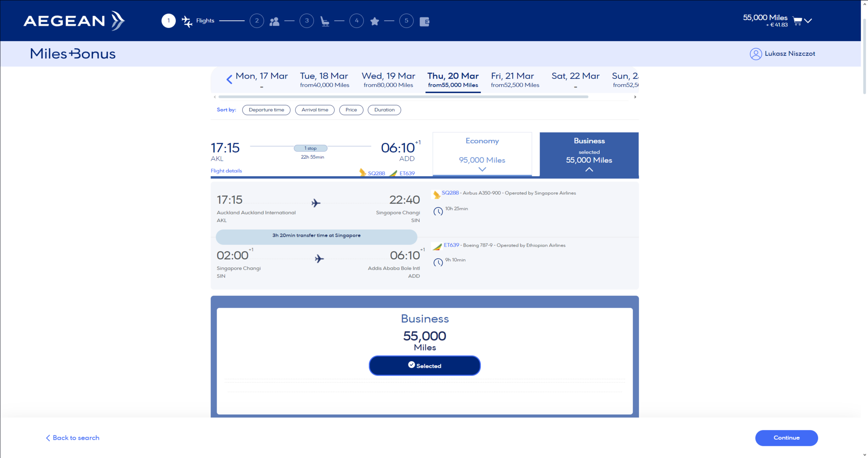Screen dimensions: 868x458
Task: Expand the cart summary dropdown arrow
Action: pos(808,21)
